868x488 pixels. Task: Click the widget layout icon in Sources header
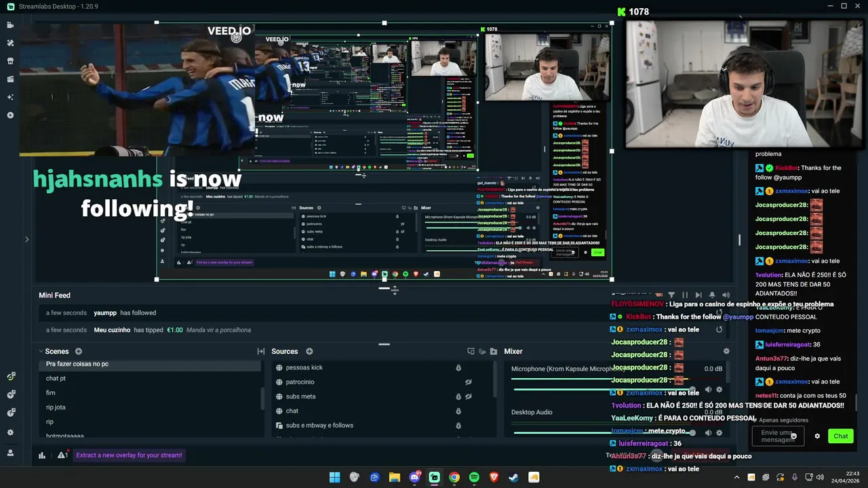[x=471, y=351]
